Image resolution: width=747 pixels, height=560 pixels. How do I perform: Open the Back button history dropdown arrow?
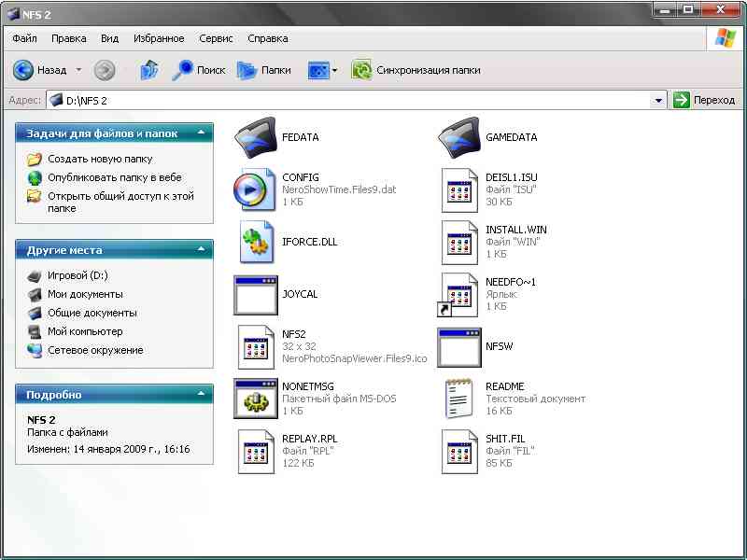[x=78, y=70]
